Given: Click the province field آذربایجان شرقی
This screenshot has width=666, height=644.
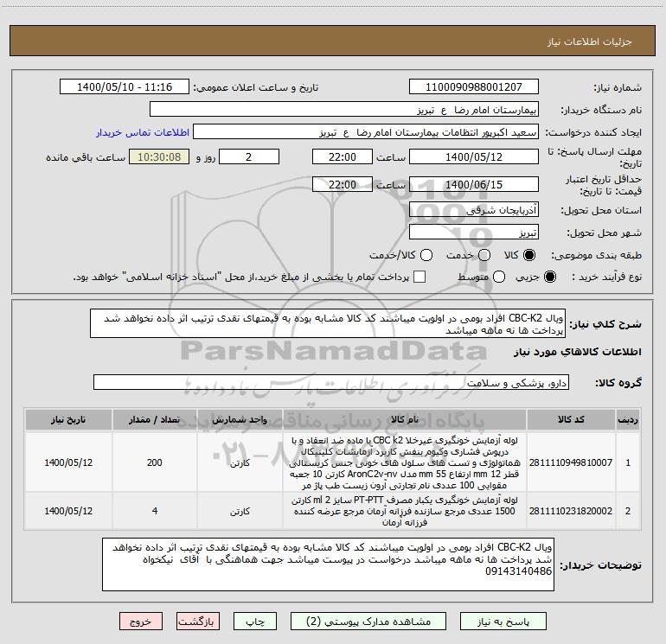Looking at the screenshot, I should [x=474, y=209].
